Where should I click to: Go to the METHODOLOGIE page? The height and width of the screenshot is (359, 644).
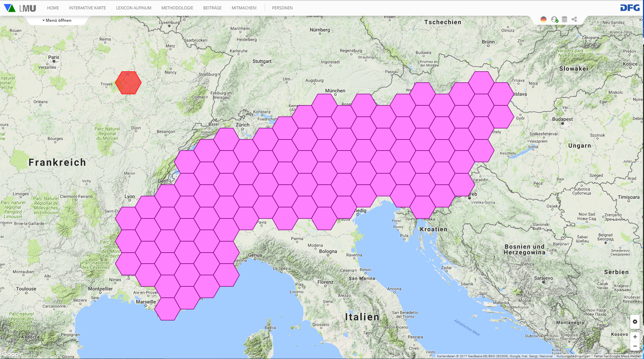[x=177, y=8]
